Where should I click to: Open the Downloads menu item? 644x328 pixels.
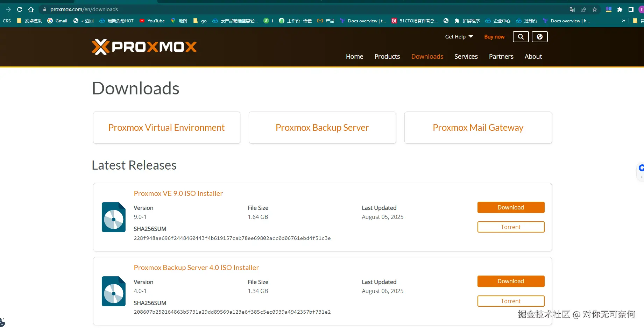click(427, 57)
